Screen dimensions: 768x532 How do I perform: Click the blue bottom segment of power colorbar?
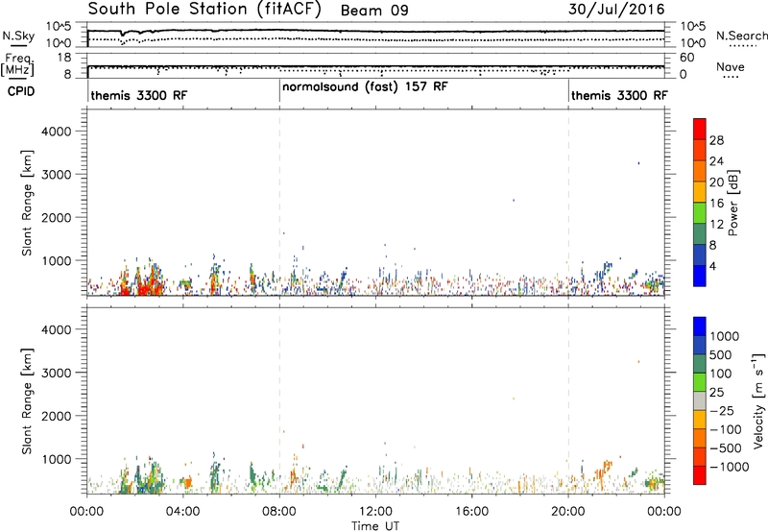[700, 276]
